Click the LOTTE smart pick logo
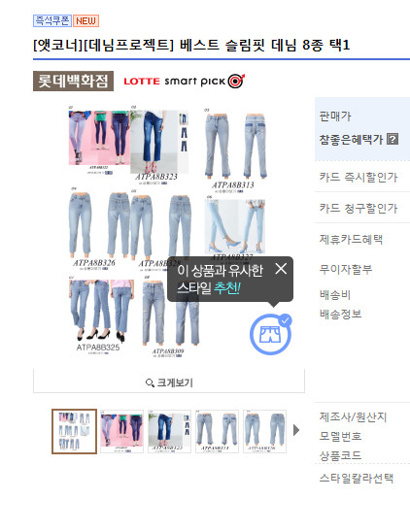 185,82
